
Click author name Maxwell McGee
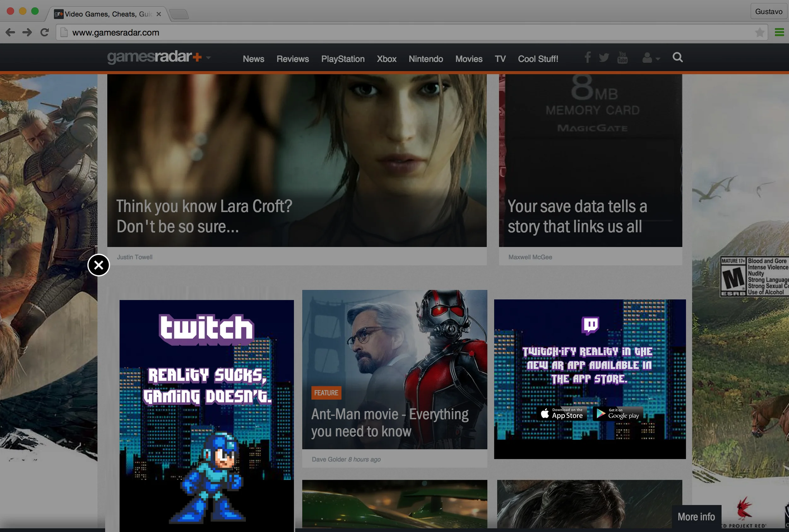[530, 257]
